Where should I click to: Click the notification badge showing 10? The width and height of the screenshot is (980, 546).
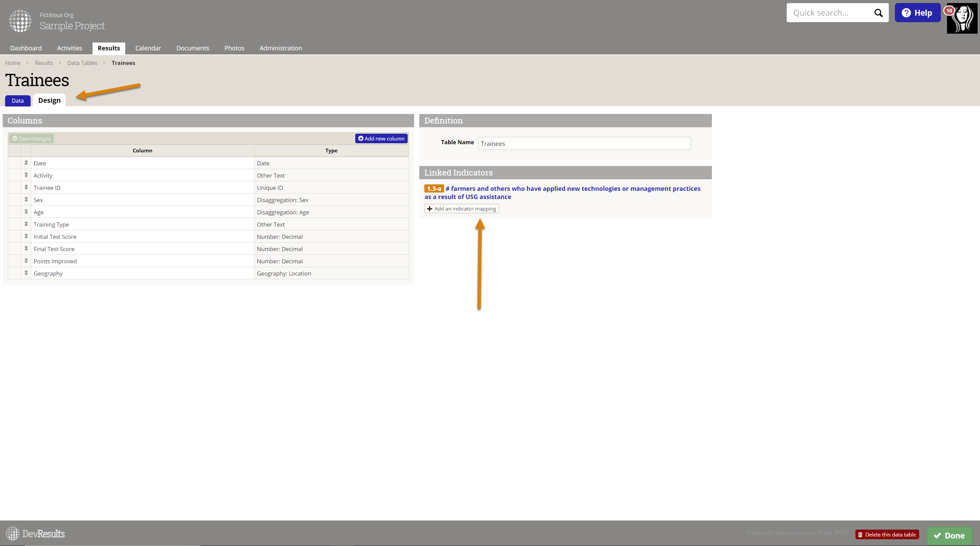tap(949, 11)
